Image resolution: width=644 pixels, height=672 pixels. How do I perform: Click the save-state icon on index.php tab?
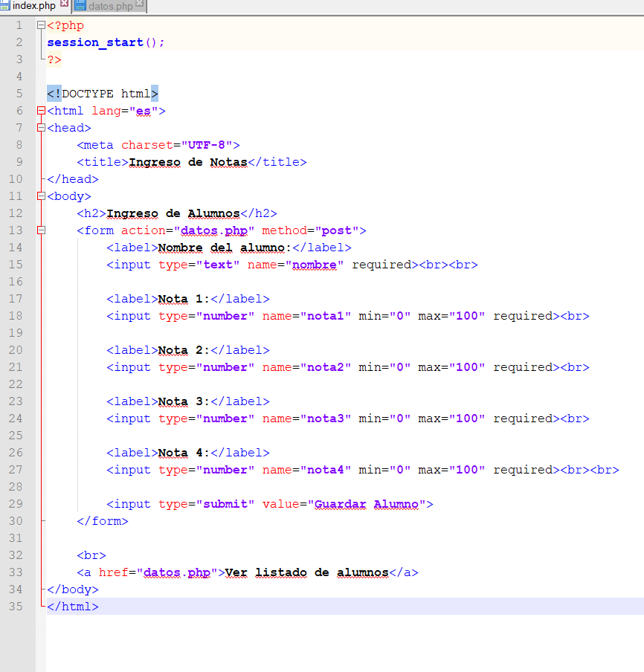pyautogui.click(x=5, y=6)
